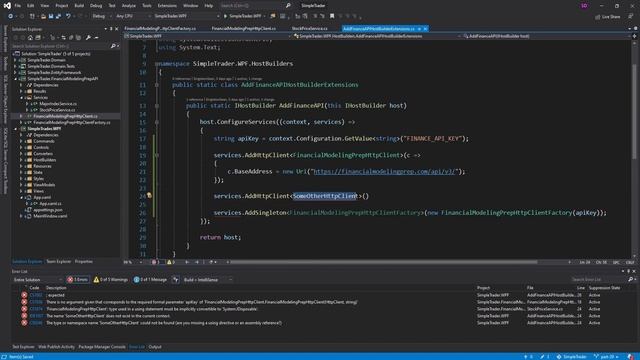Viewport: 640px width, 360px height.
Task: Click the Solution Explorer search magnifier icon
Action: pos(113,46)
